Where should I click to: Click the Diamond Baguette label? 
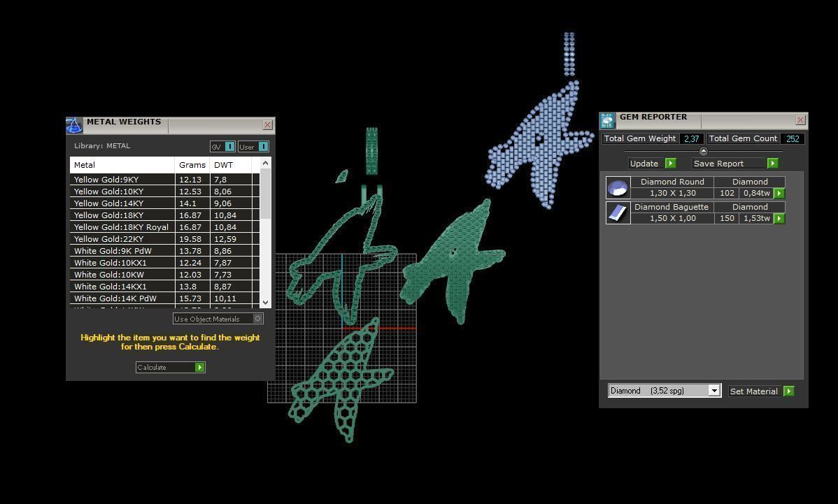672,207
